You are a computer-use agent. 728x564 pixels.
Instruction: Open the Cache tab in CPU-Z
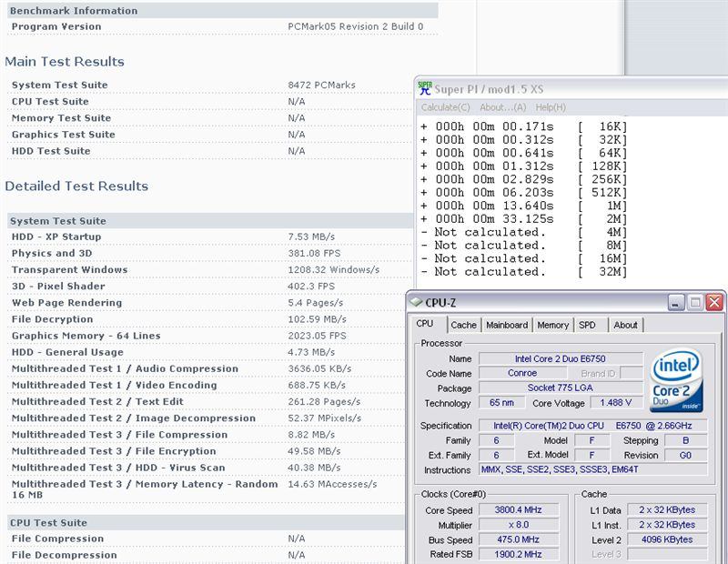pos(463,325)
